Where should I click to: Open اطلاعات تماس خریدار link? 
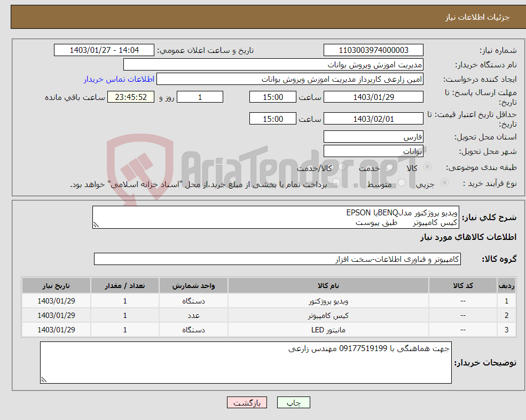tap(119, 79)
